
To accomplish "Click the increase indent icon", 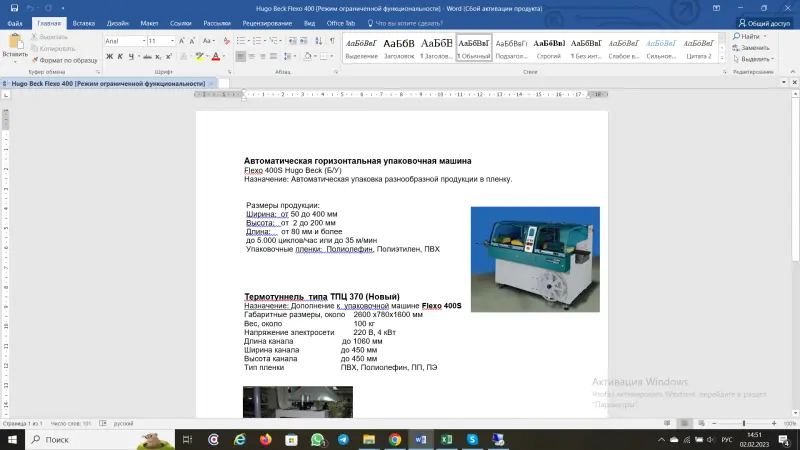I will tap(304, 41).
